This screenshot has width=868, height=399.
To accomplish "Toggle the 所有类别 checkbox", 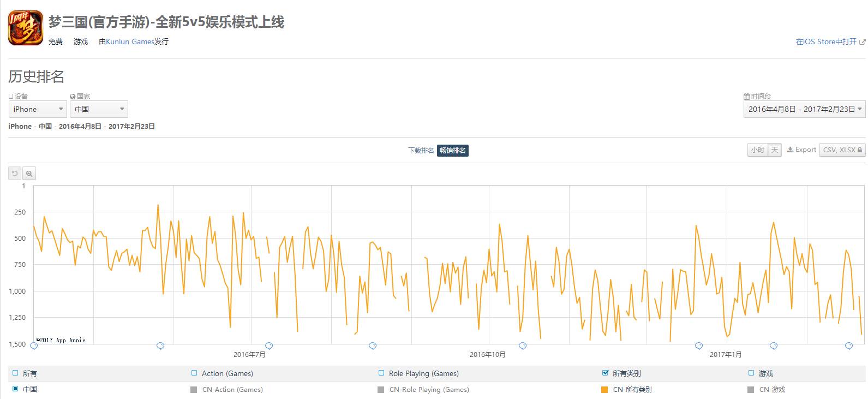I will coord(605,373).
